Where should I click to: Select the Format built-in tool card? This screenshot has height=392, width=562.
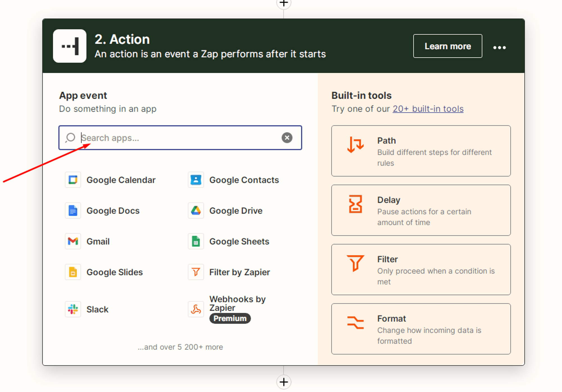pos(421,329)
